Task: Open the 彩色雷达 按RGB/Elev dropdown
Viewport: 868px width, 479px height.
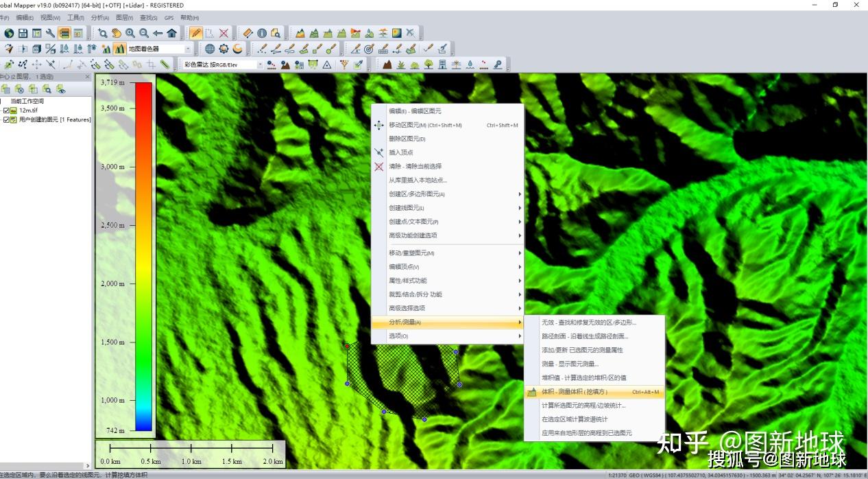Action: [260, 65]
